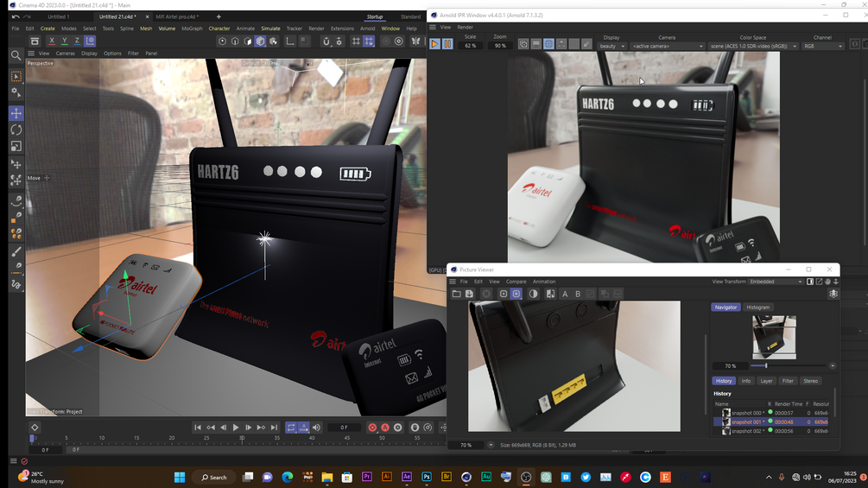
Task: Toggle timeline loop playback mode
Action: coord(291,428)
